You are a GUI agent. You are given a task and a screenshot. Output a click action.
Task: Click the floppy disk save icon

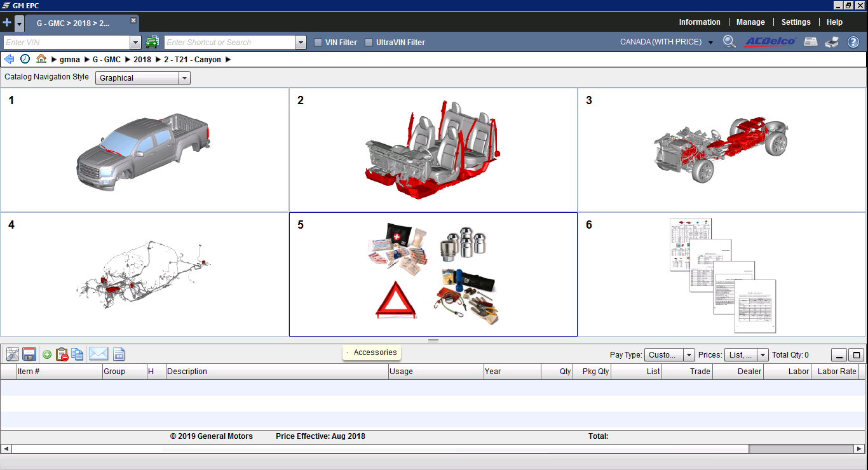[x=29, y=354]
